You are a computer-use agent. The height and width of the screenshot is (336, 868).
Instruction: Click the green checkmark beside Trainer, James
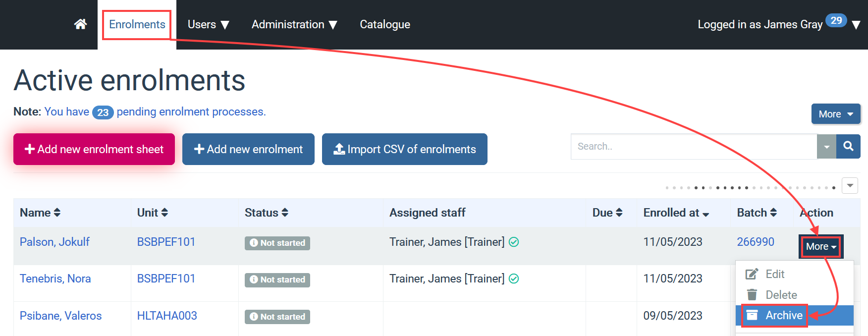(x=514, y=242)
